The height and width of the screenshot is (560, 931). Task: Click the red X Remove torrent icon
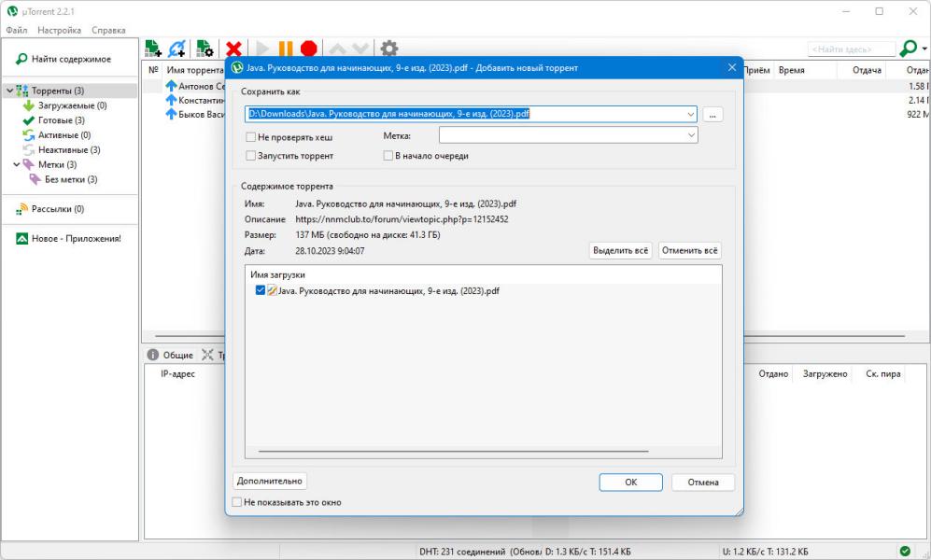pyautogui.click(x=234, y=49)
